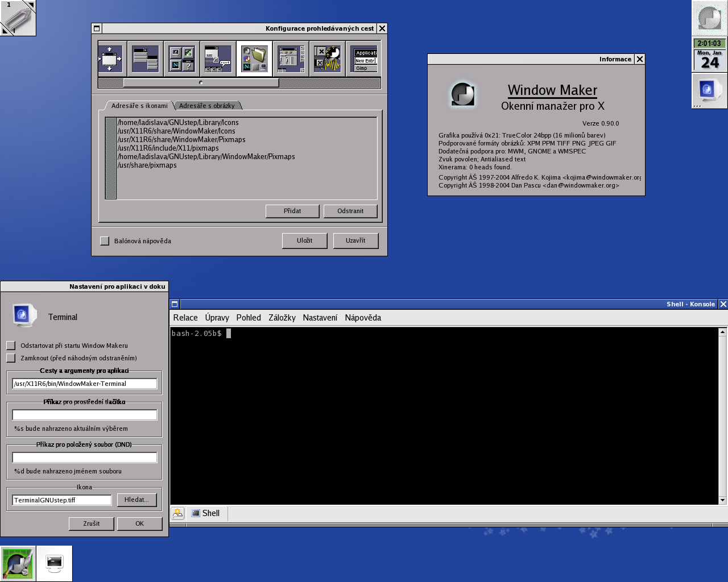Open Icon preferences section icon

point(182,59)
